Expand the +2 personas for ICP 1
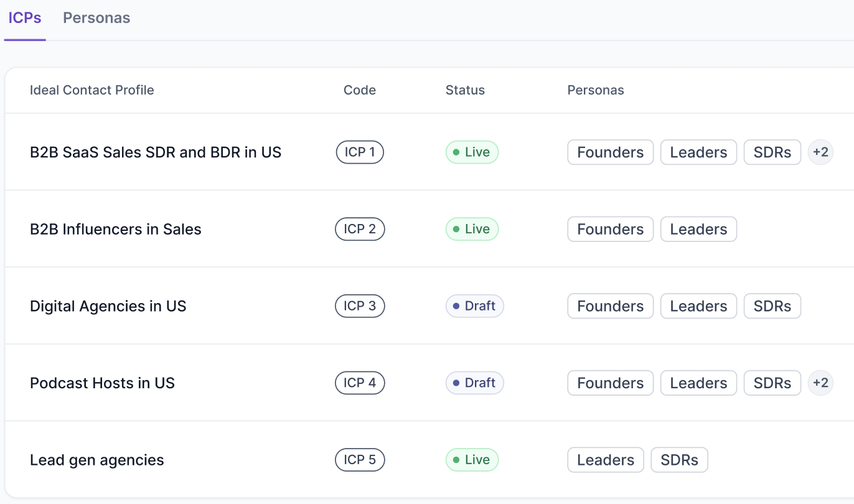Image resolution: width=854 pixels, height=504 pixels. point(820,152)
